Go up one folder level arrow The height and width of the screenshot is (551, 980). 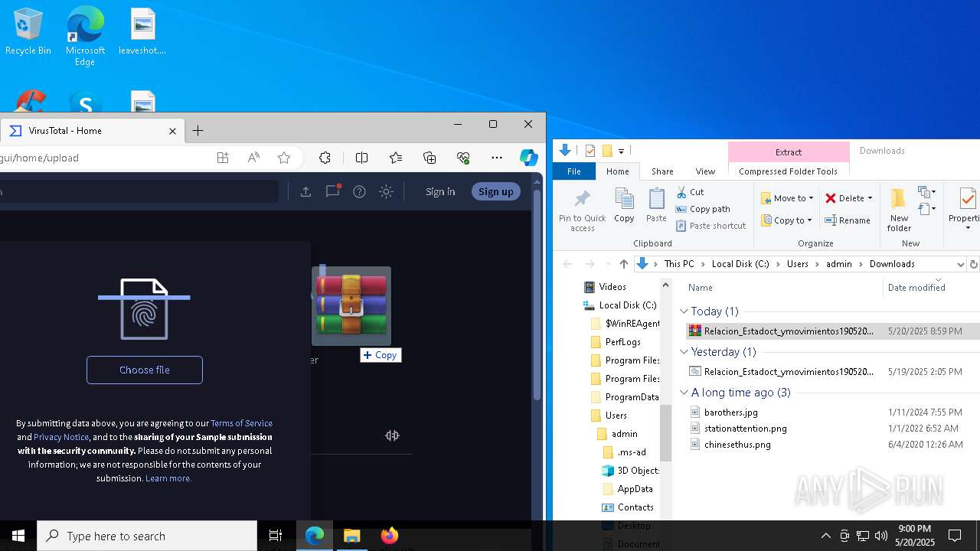[623, 264]
